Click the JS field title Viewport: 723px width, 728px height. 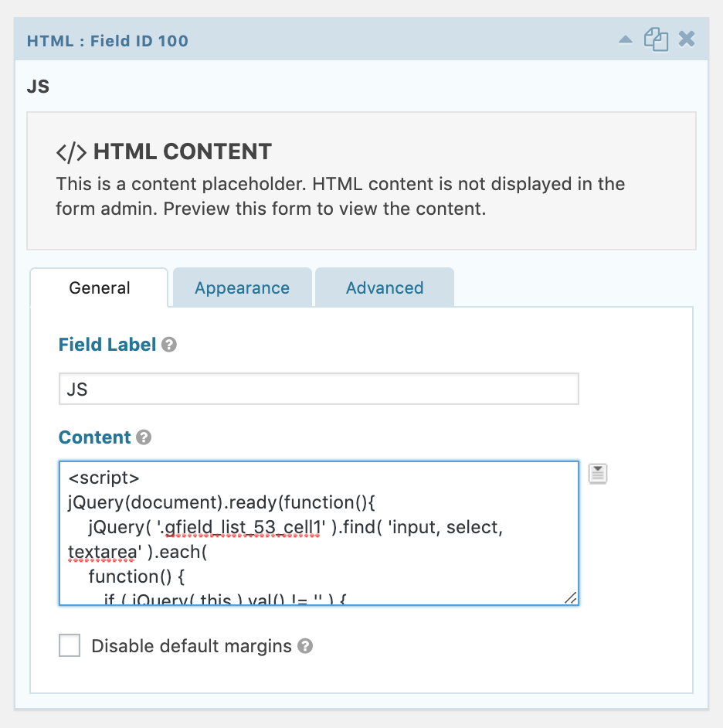[38, 87]
